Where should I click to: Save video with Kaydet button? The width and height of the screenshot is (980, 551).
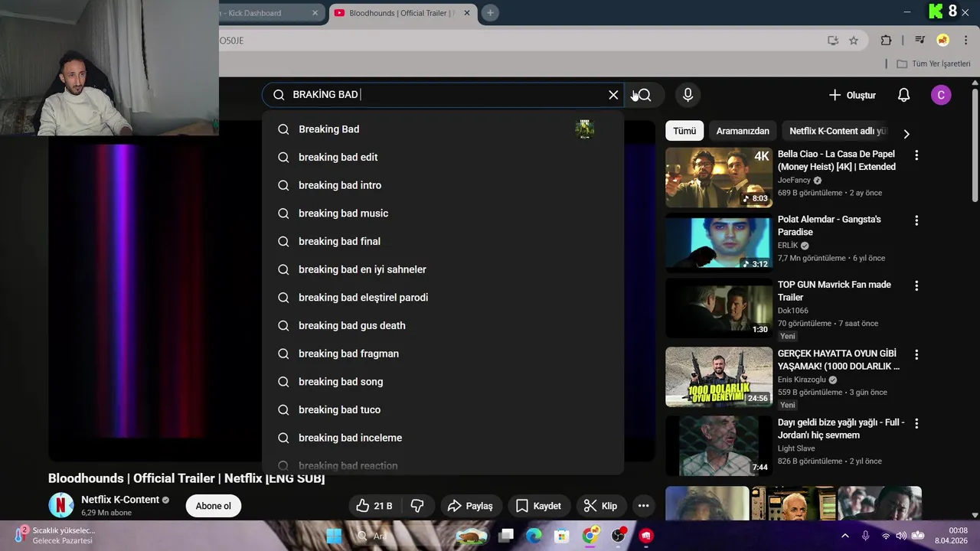click(539, 506)
